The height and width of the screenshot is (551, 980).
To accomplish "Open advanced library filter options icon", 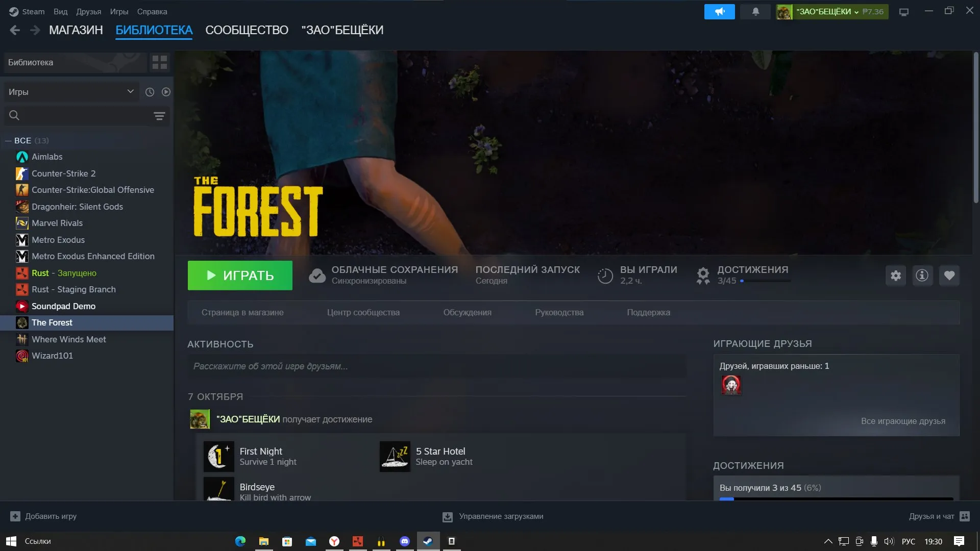I will [x=159, y=116].
